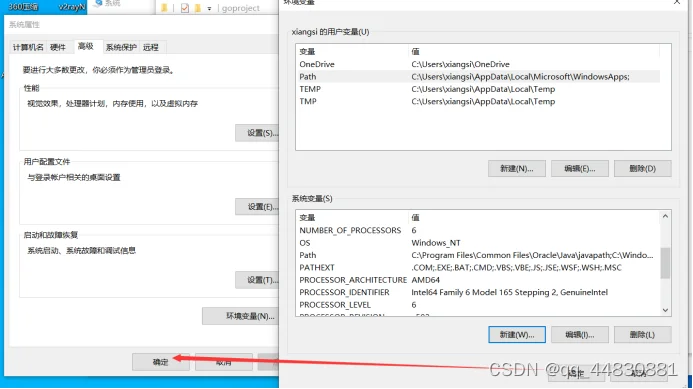This screenshot has width=693, height=389.
Task: Click 删除(D) for user variables
Action: (643, 168)
